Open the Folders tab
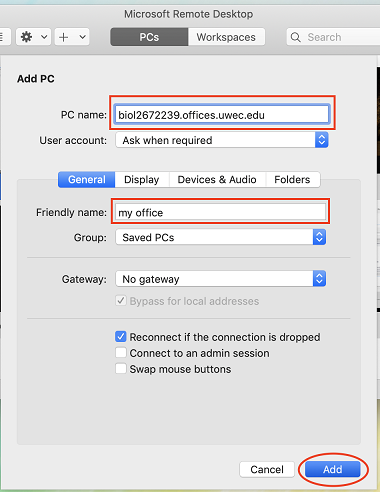The image size is (380, 492). pos(292,179)
